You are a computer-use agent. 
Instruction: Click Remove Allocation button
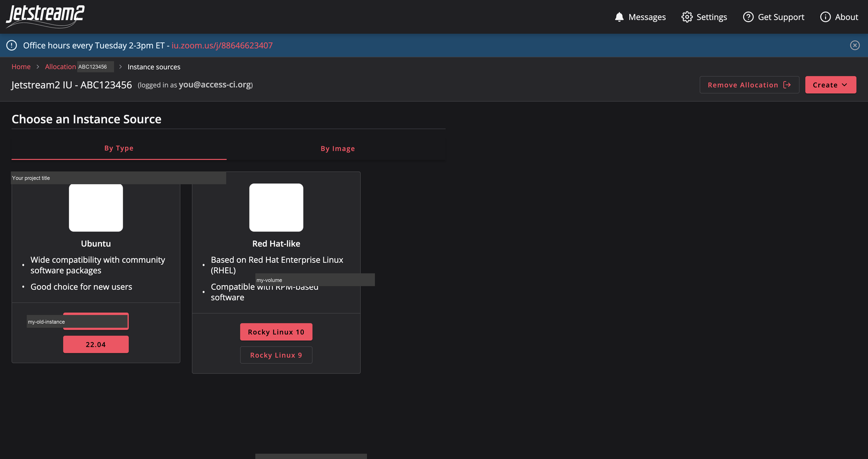click(749, 85)
